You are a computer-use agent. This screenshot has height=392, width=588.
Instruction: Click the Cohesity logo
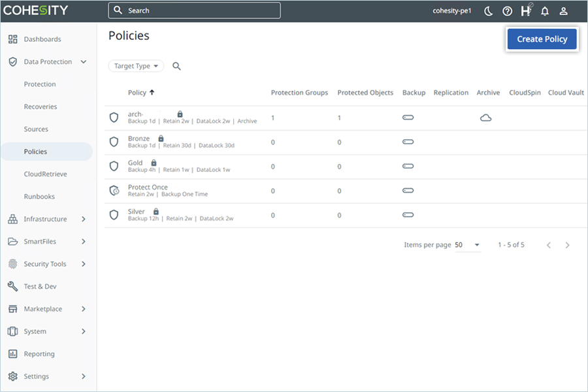point(36,10)
